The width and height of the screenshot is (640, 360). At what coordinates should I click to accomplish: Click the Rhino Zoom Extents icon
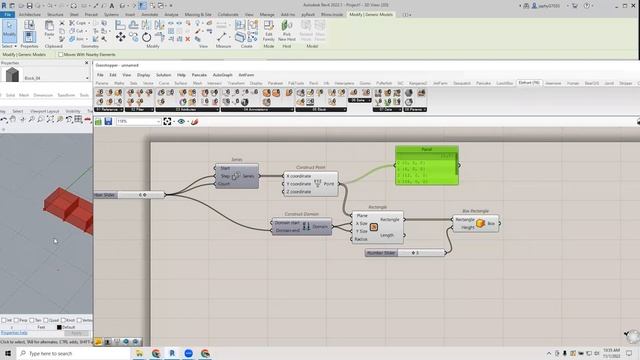pyautogui.click(x=50, y=119)
